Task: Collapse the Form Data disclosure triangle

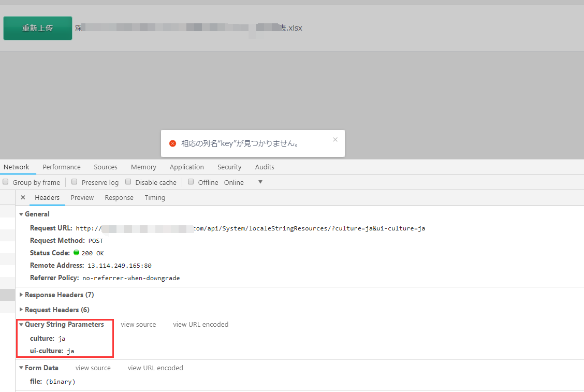Action: [x=21, y=368]
